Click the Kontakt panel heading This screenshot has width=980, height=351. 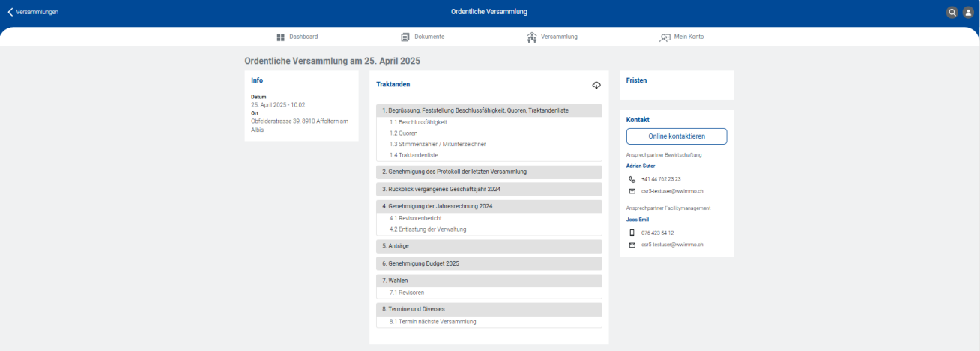(x=638, y=120)
